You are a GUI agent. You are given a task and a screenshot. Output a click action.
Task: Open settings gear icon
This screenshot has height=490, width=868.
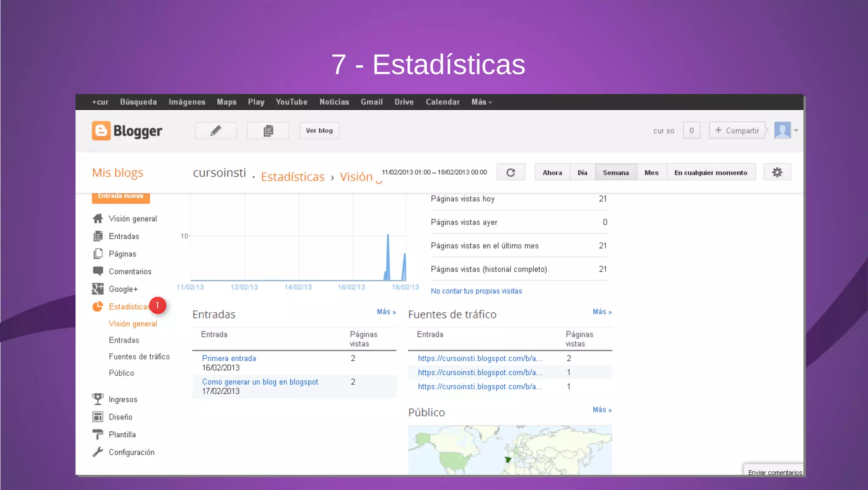[777, 173]
